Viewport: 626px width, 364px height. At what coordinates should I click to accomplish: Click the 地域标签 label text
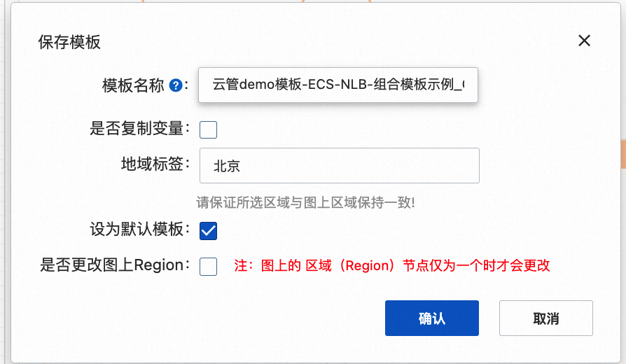pos(152,164)
